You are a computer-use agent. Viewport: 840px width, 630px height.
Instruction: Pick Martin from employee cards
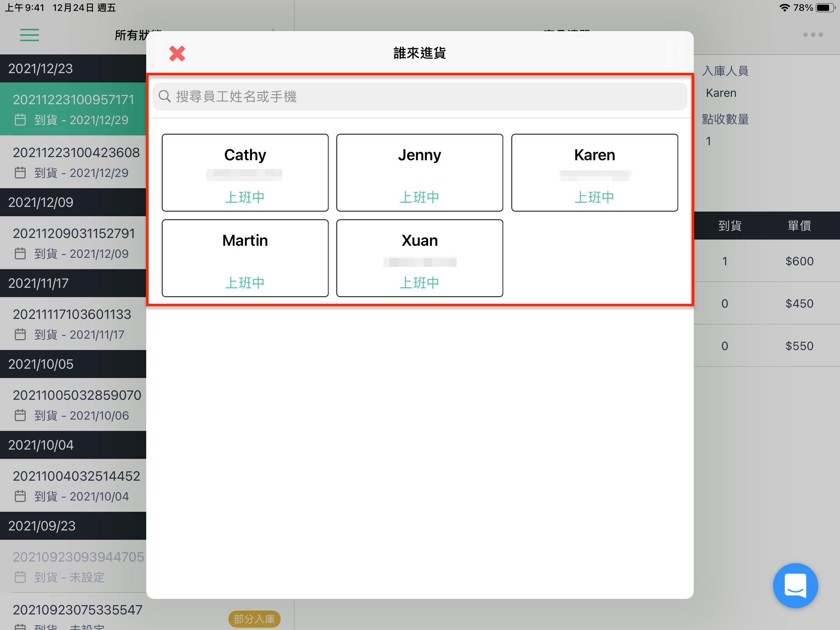[245, 258]
